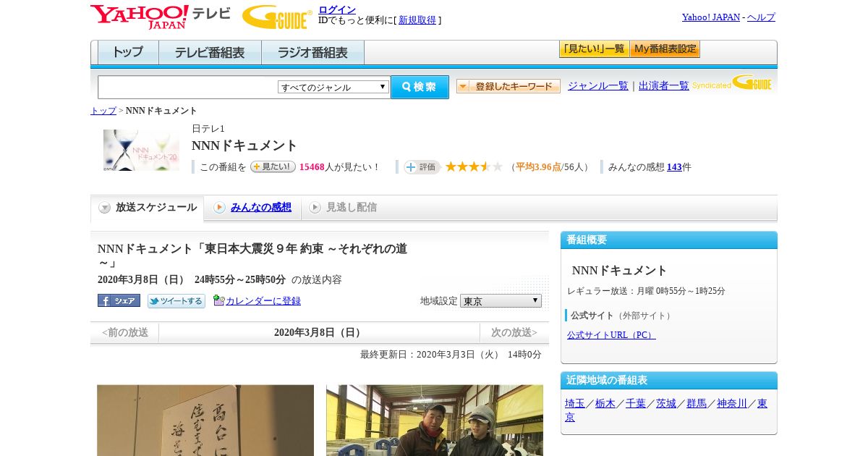Screen dimensions: 868x456
Task: Click the star rating display
Action: 474,166
